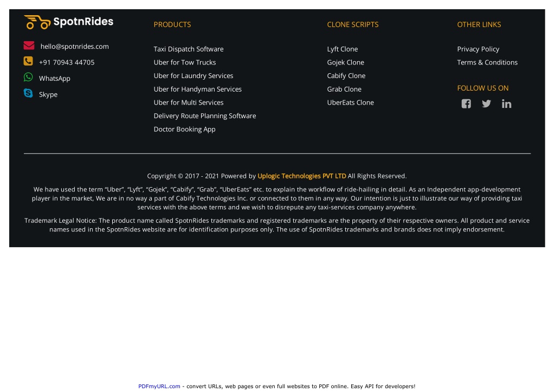555x392 pixels.
Task: Open Uber for Handyman Services link
Action: pyautogui.click(x=197, y=89)
